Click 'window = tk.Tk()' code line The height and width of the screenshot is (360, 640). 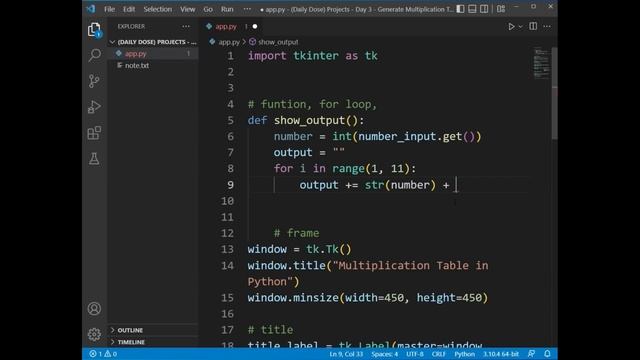299,249
